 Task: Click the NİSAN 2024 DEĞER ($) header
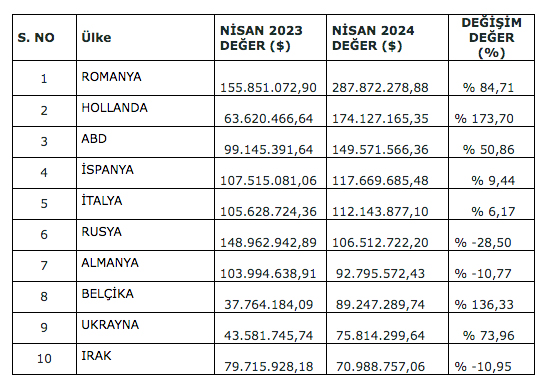373,38
